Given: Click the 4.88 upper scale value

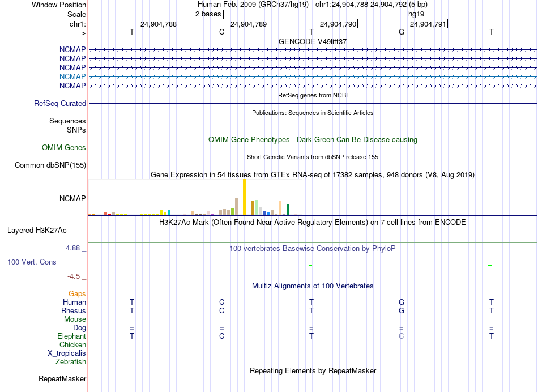Looking at the screenshot, I should coord(73,248).
